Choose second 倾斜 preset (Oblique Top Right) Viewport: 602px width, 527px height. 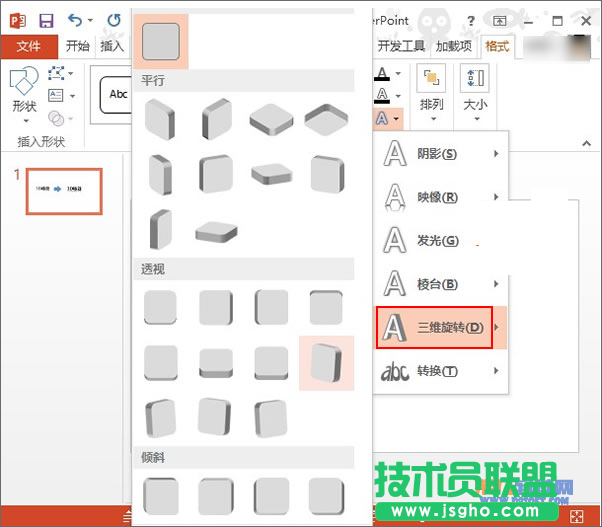(216, 496)
